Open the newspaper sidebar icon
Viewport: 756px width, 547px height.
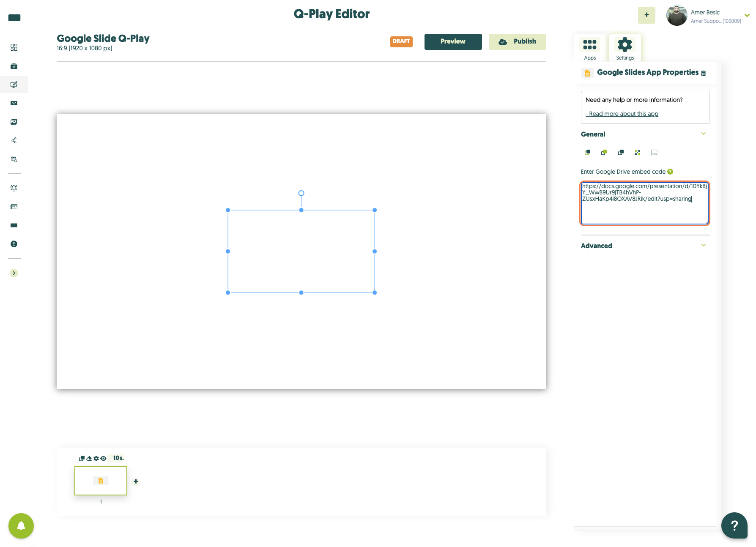tap(14, 207)
